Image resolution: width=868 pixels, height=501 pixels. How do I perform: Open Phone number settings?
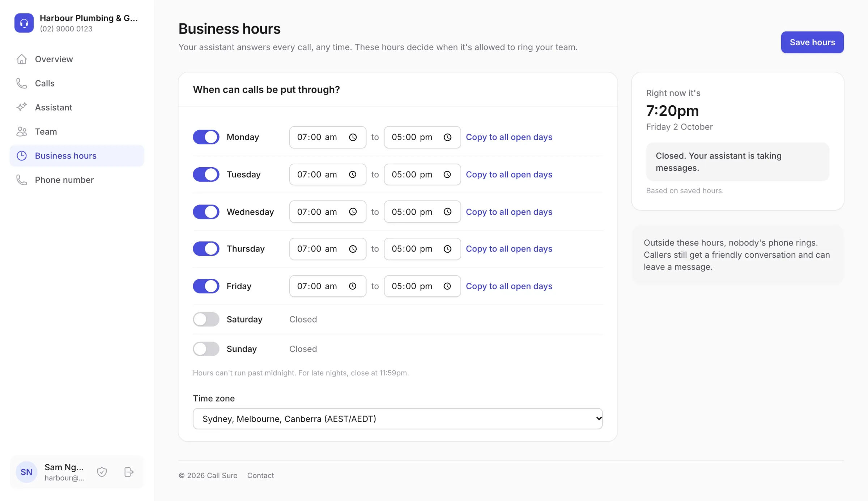pos(77,180)
